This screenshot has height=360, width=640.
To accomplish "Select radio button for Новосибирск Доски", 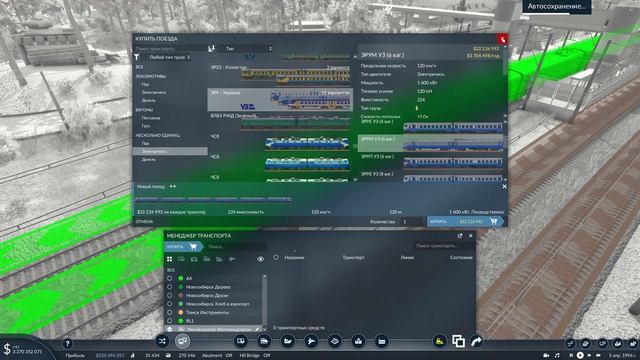I will pos(169,295).
